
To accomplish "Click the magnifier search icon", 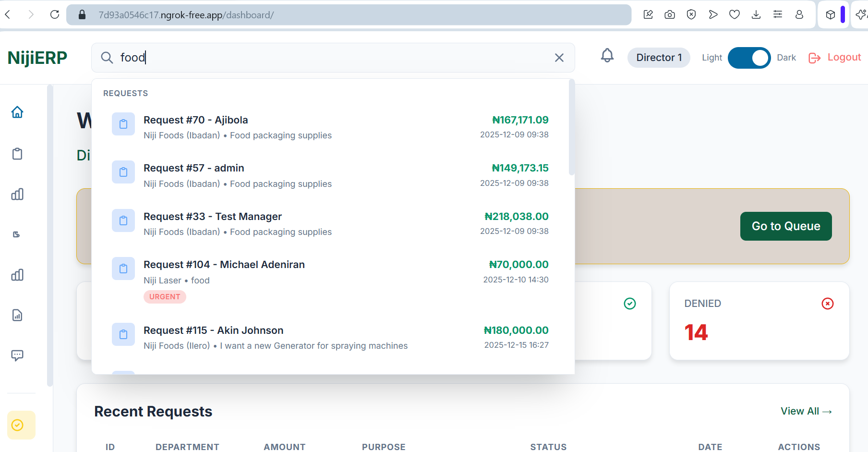I will pyautogui.click(x=107, y=58).
